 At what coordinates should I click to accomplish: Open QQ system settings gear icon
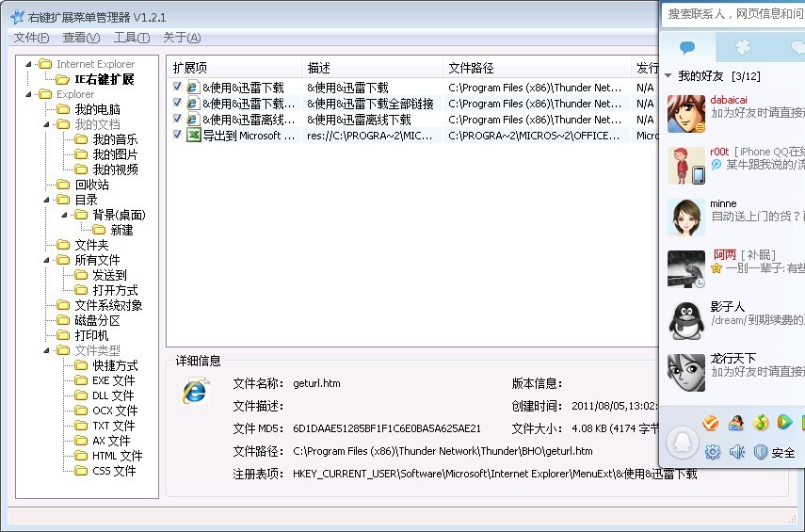[x=713, y=452]
